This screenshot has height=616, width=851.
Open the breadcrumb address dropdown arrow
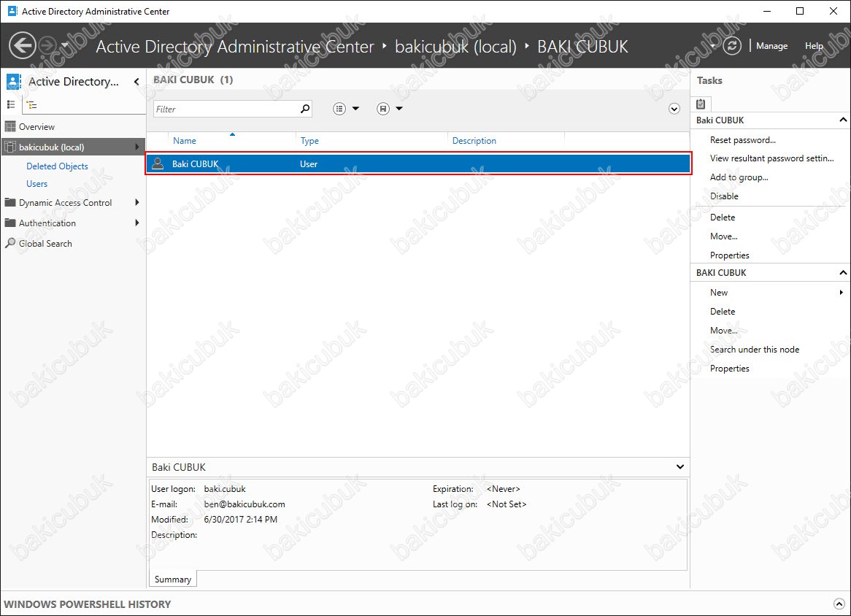[712, 46]
